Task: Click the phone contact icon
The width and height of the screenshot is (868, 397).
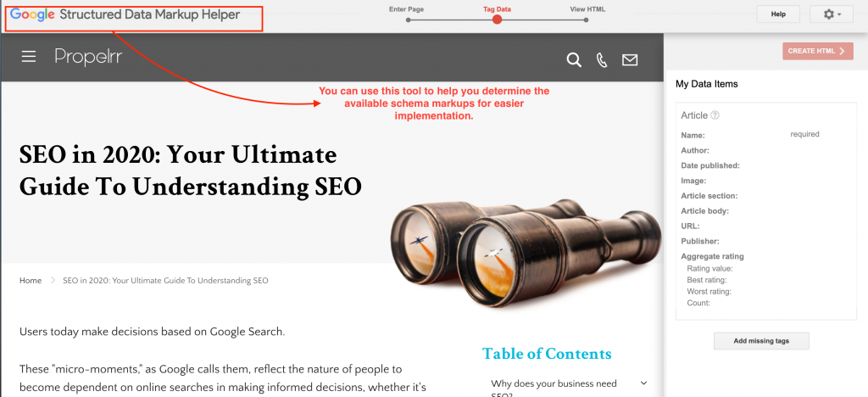Action: coord(603,59)
